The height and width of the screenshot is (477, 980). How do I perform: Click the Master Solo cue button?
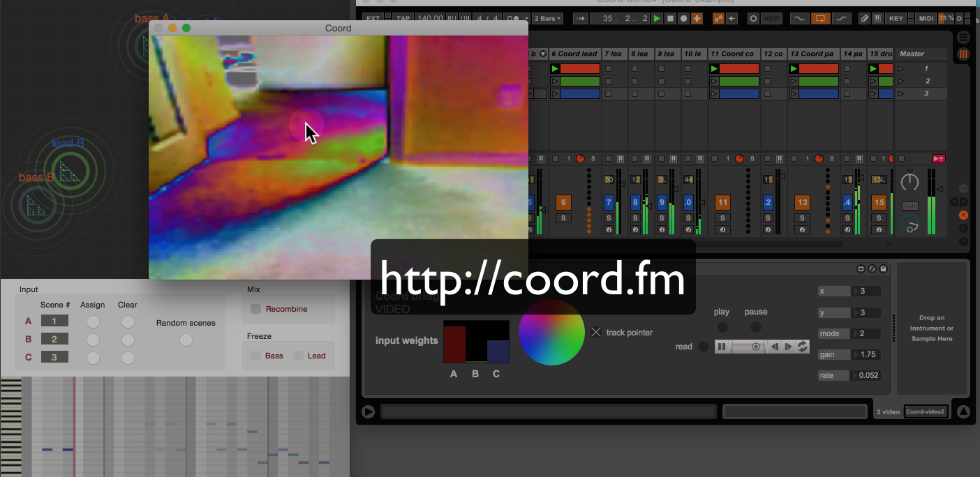pyautogui.click(x=910, y=206)
